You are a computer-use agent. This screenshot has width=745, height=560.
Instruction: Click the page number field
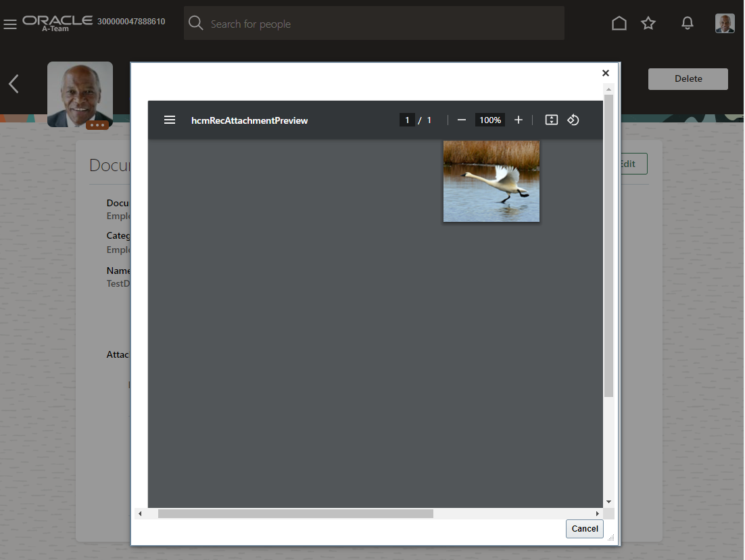(406, 120)
